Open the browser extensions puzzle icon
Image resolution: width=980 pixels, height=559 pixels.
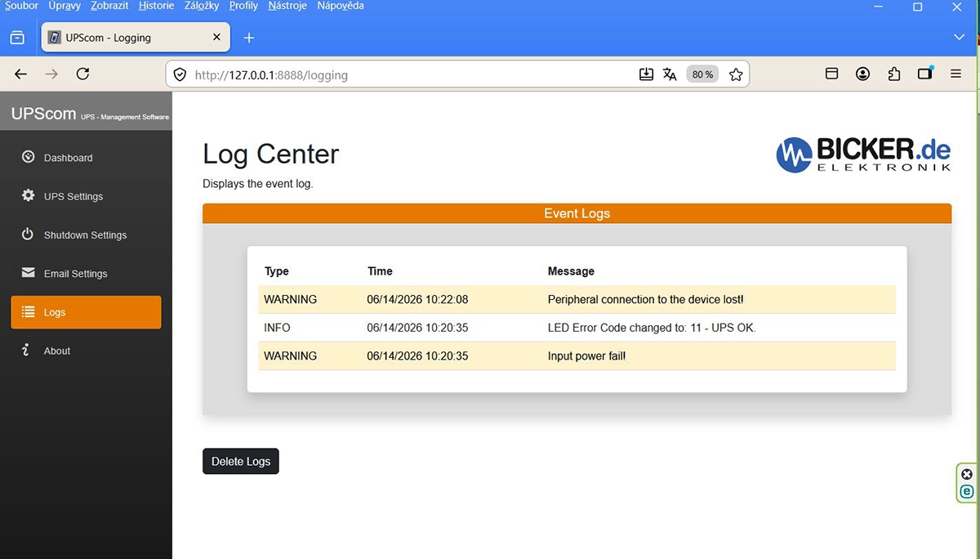(894, 74)
